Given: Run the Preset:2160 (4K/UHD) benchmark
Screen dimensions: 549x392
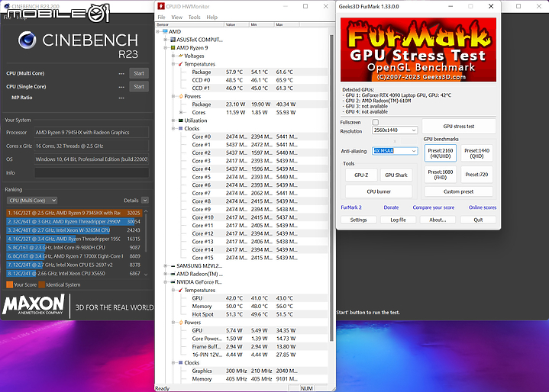Looking at the screenshot, I should 441,153.
